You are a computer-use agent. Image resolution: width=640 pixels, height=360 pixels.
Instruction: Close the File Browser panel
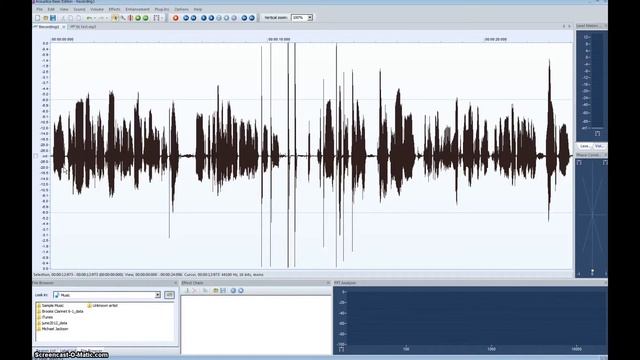point(176,282)
